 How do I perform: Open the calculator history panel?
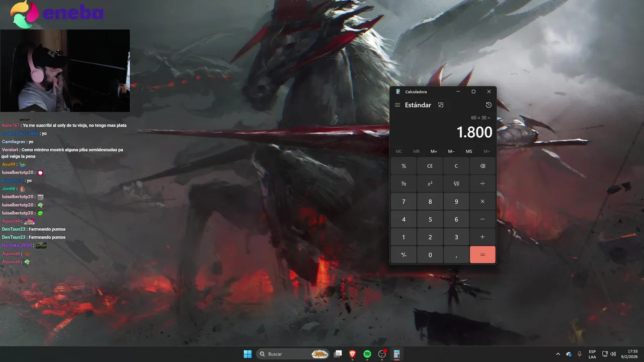coord(489,105)
